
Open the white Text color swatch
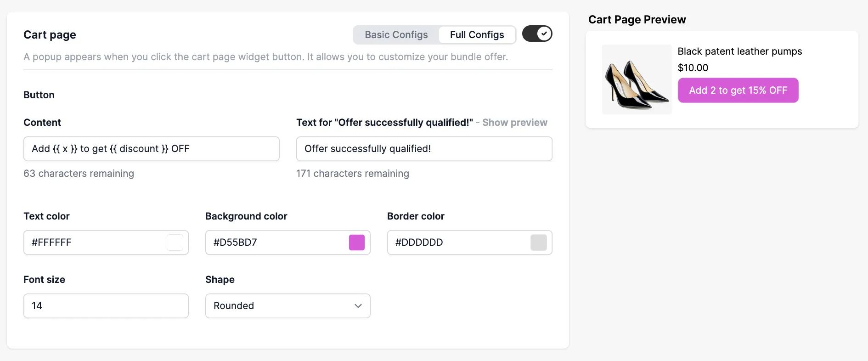(175, 243)
